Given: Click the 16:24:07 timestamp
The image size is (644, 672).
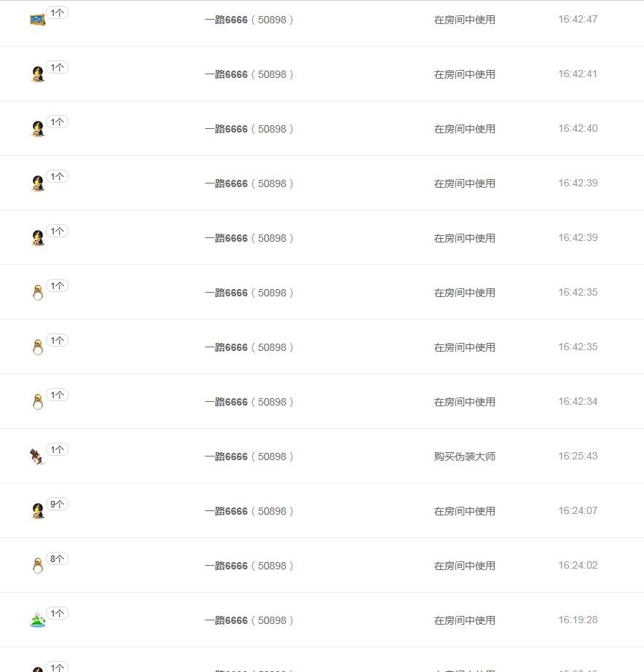Looking at the screenshot, I should pyautogui.click(x=578, y=510).
